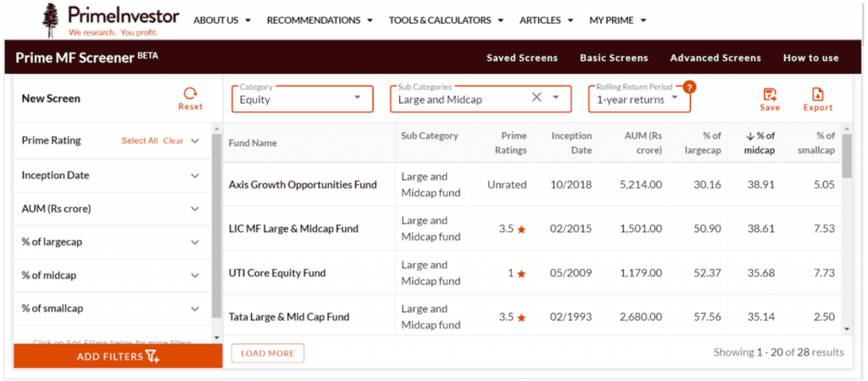The width and height of the screenshot is (868, 381).
Task: Click the PrimeInvestor tree logo
Action: [x=52, y=19]
